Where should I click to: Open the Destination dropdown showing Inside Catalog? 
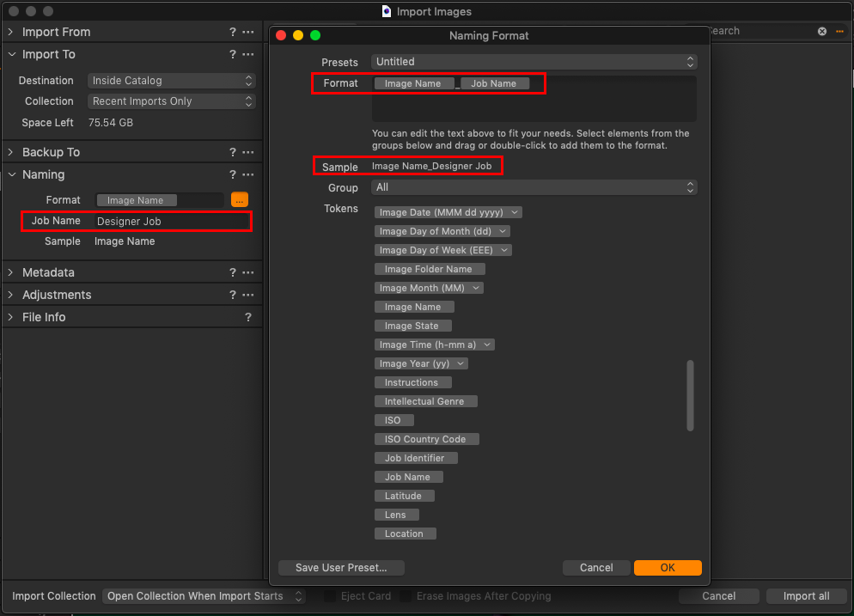click(x=172, y=81)
